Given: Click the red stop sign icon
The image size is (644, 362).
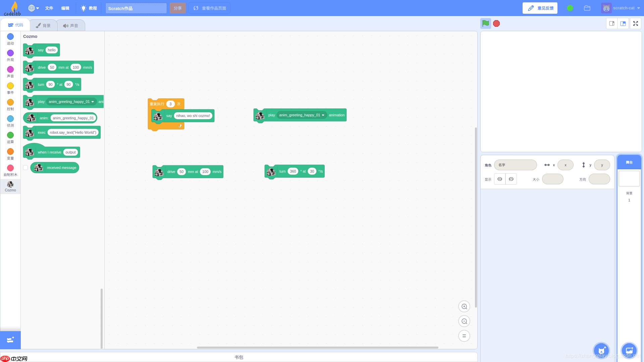Looking at the screenshot, I should click(x=496, y=23).
